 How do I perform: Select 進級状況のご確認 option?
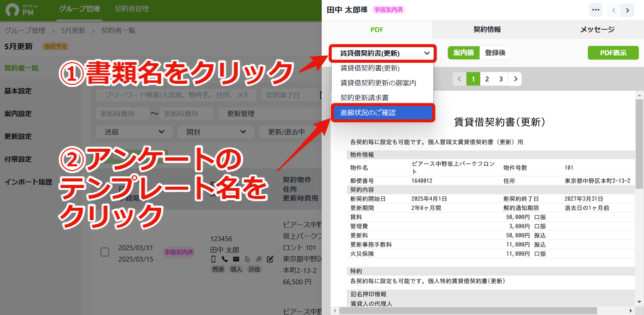(x=383, y=113)
